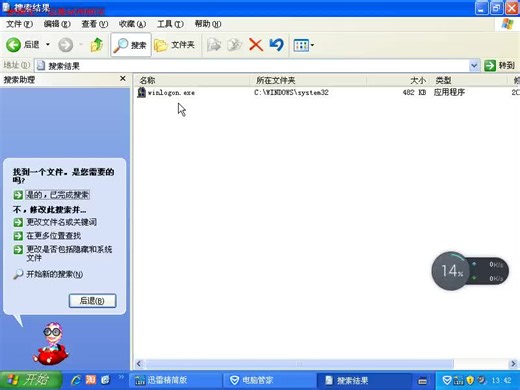Viewport: 520px width, 390px height.
Task: Sort by the 大小 column header
Action: point(398,80)
